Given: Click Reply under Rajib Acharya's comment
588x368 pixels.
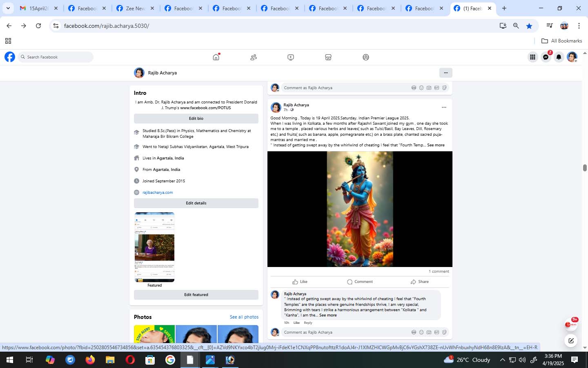Looking at the screenshot, I should pos(308,323).
